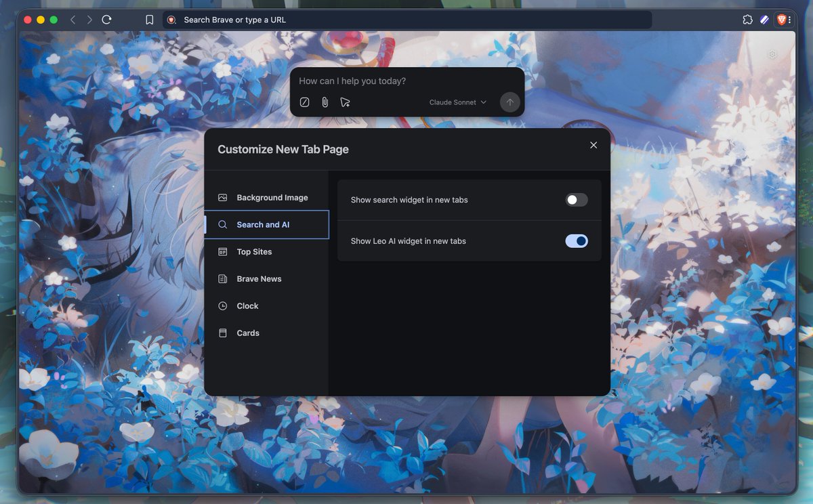The image size is (813, 504).
Task: Go back with the browser back arrow
Action: [x=73, y=20]
